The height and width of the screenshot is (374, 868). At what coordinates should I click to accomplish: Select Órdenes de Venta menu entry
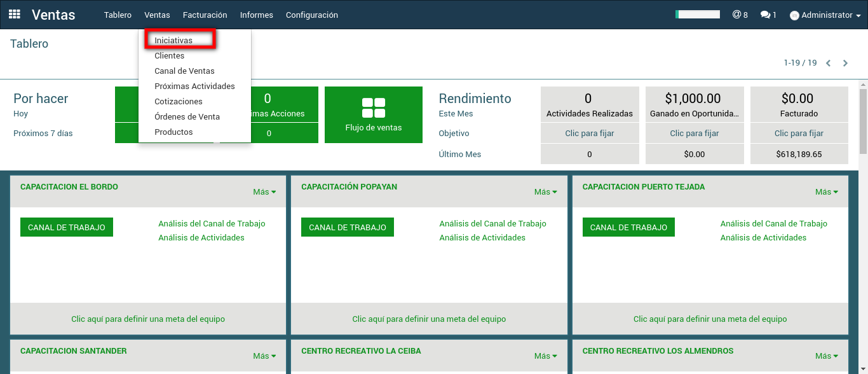coord(187,116)
